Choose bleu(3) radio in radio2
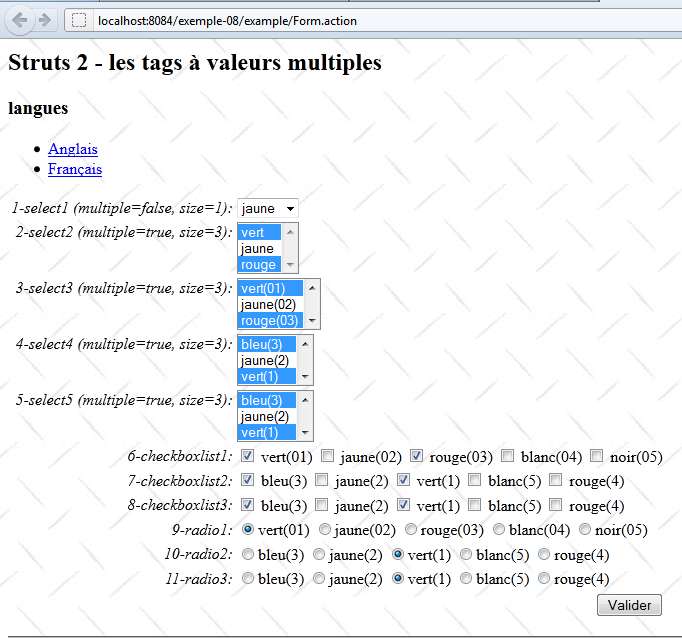The height and width of the screenshot is (638, 682). click(x=248, y=554)
